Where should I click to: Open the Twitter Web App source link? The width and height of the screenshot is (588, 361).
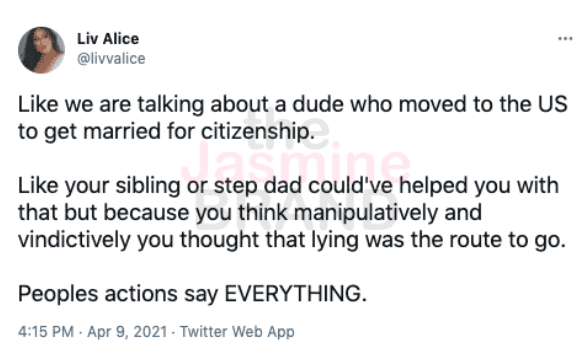[x=237, y=332]
